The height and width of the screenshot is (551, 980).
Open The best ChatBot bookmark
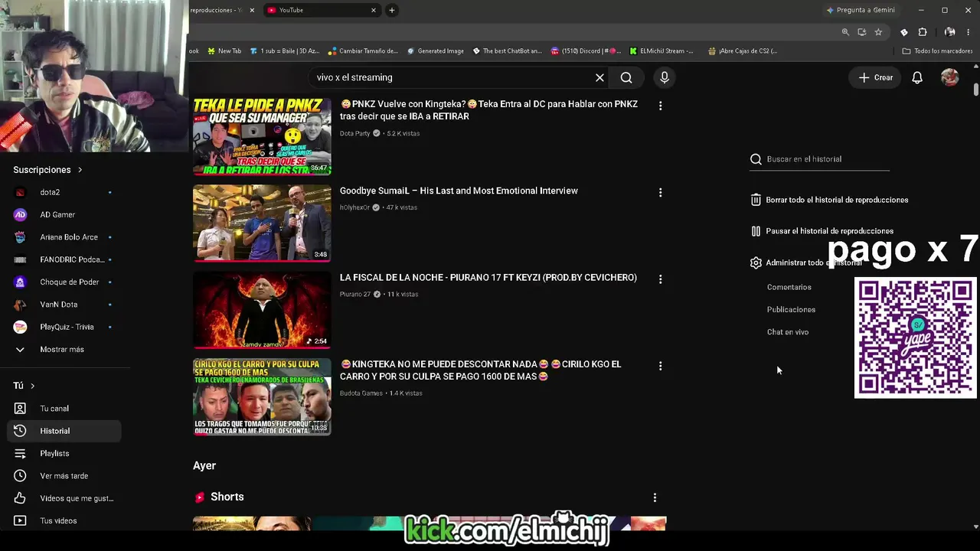[507, 51]
